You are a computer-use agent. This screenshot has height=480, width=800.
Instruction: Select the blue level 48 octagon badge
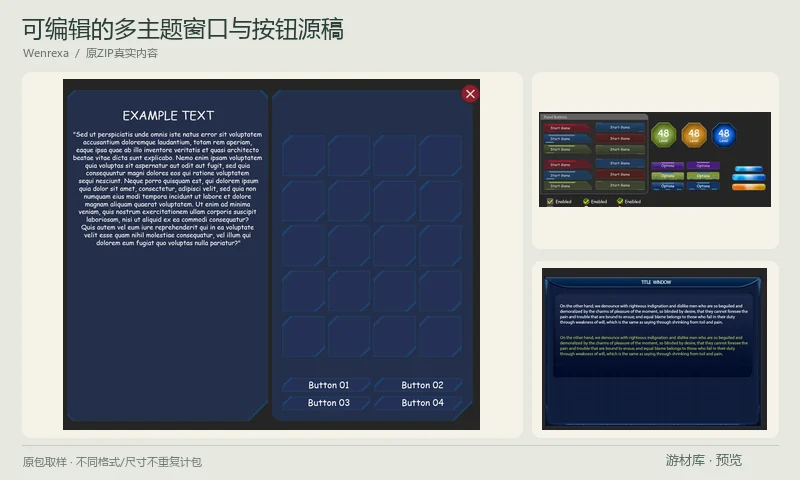point(723,135)
